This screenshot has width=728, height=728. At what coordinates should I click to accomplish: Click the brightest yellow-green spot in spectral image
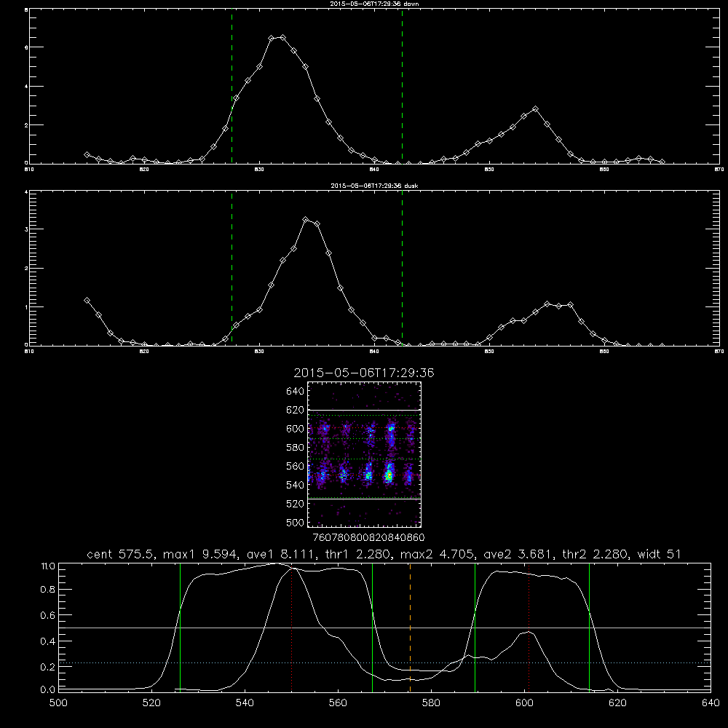389,475
